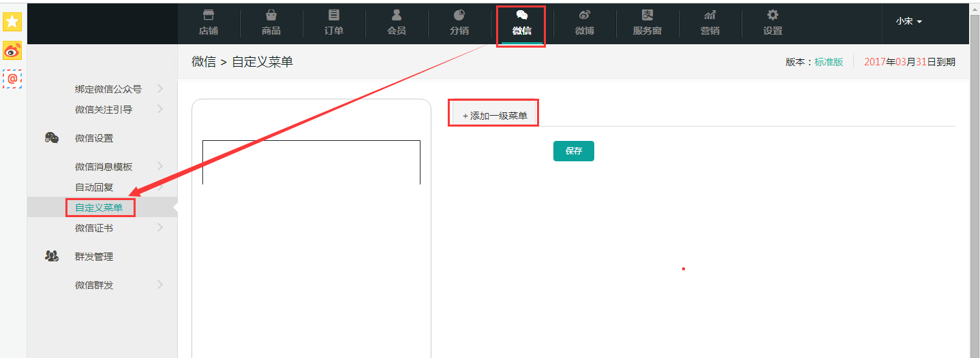
Task: Open the 营销 marketing chart icon
Action: coord(710,16)
